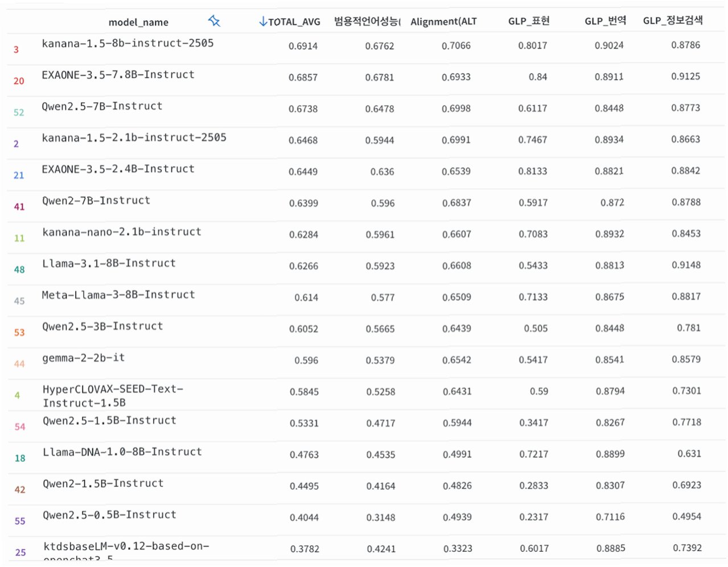Viewport: 728px width, 567px height.
Task: Click GLP_번역 value 0.9024
Action: pyautogui.click(x=609, y=45)
